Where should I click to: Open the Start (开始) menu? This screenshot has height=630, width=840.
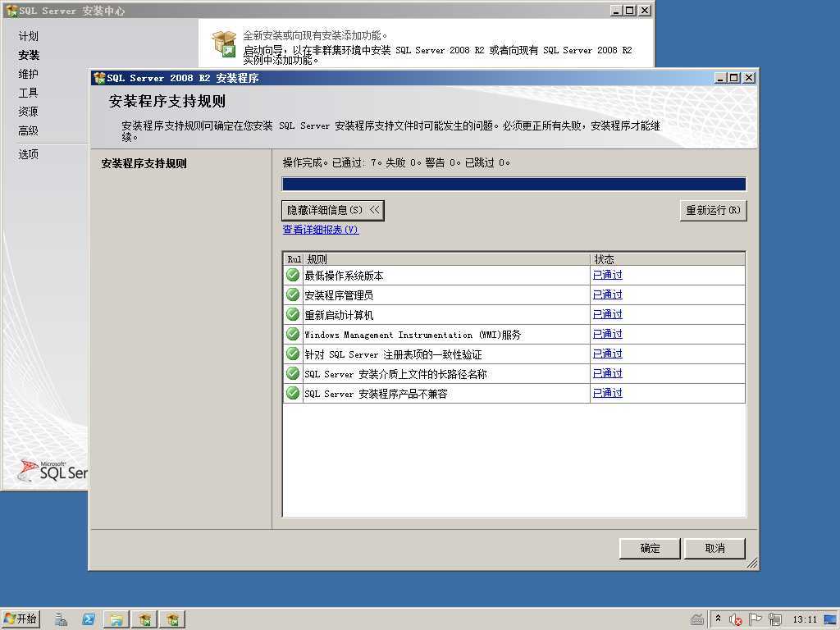(21, 619)
